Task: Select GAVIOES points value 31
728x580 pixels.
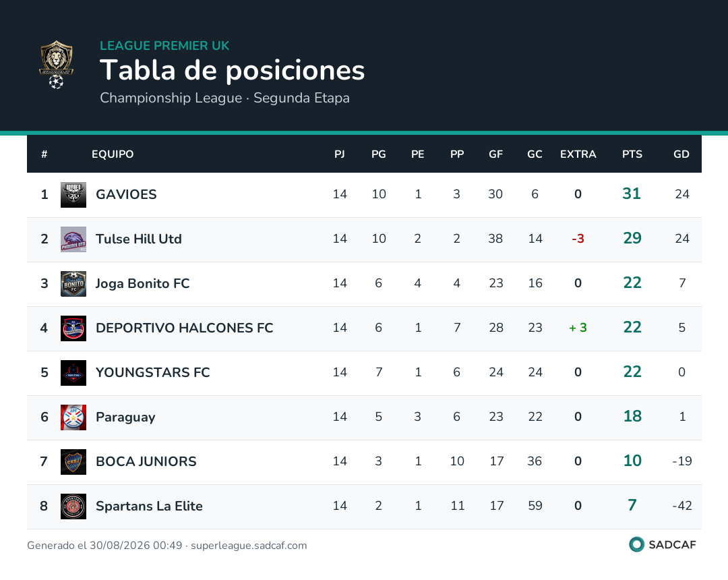Action: point(632,194)
